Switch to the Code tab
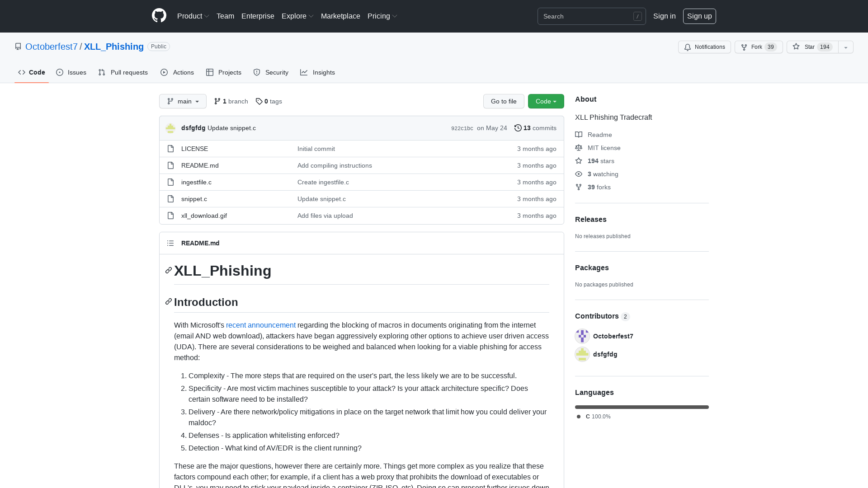This screenshot has height=488, width=868. (32, 72)
